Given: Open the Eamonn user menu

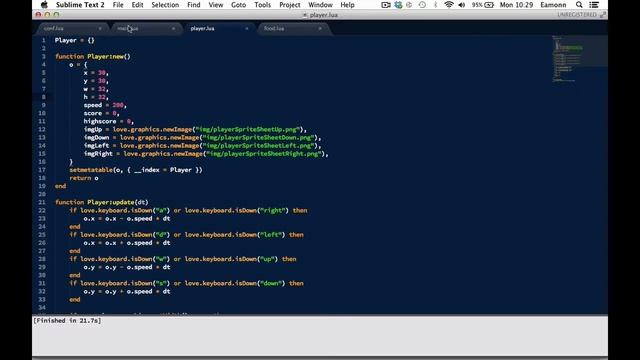Looking at the screenshot, I should [553, 5].
